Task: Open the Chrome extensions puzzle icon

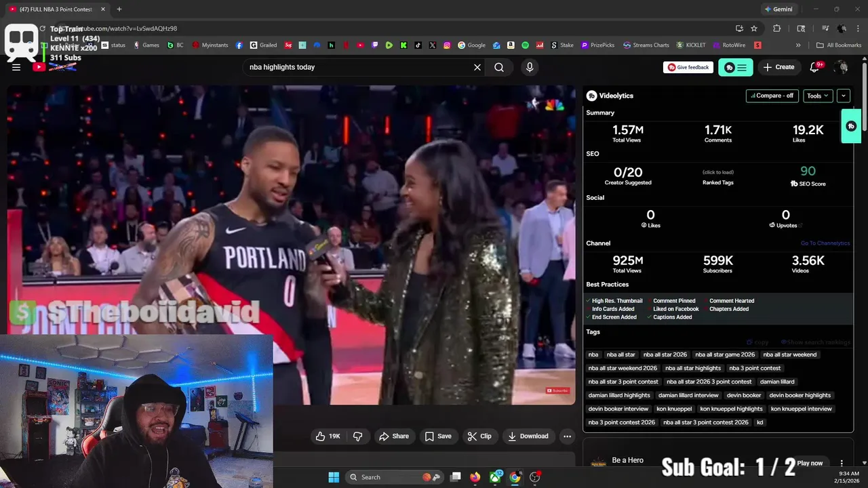Action: point(777,28)
